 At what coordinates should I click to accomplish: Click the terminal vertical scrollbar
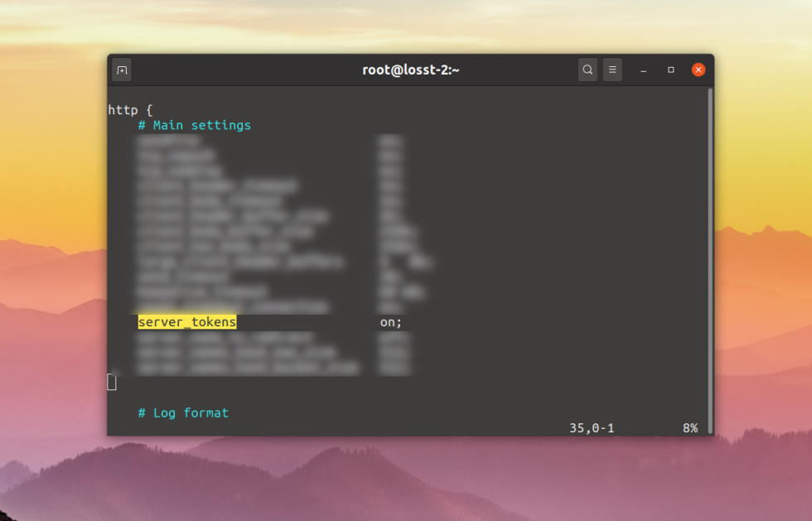[x=710, y=260]
